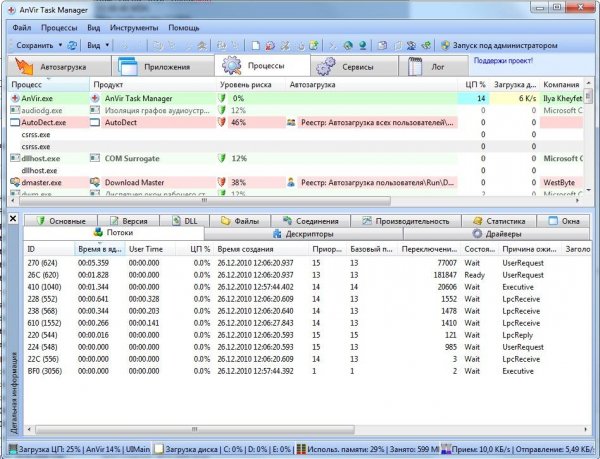Sort threads by User Time header
Viewport: 600px width, 459px height.
tap(150, 249)
